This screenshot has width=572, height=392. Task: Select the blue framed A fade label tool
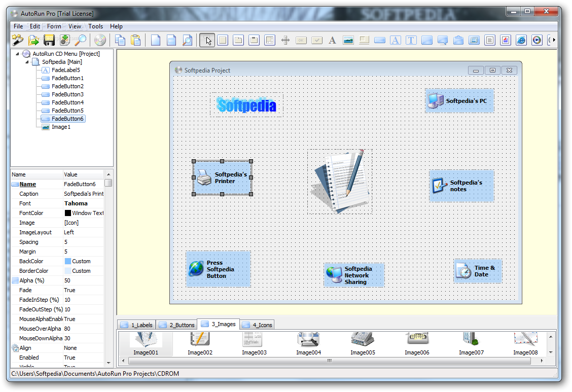point(396,40)
